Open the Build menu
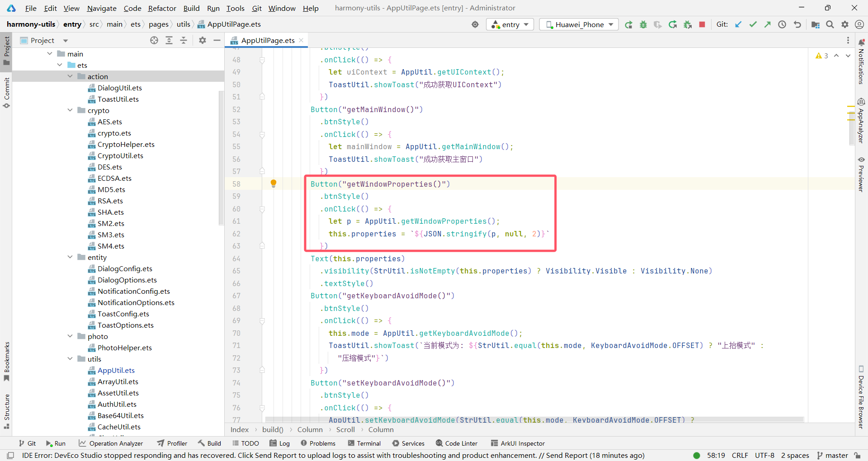868x461 pixels. (x=191, y=8)
